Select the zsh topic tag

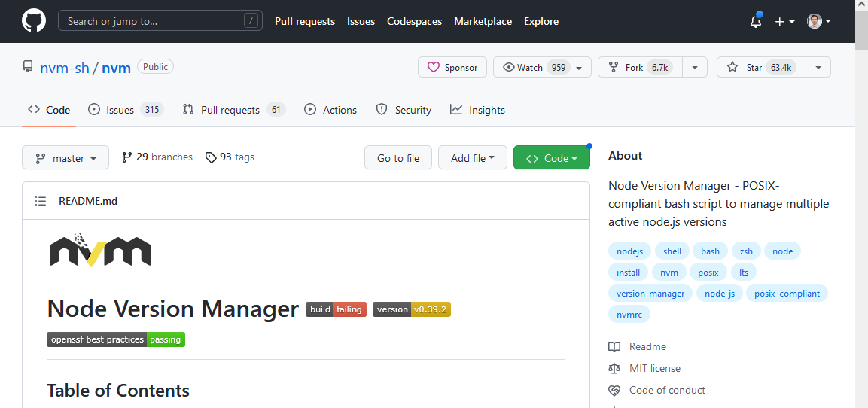pyautogui.click(x=746, y=251)
